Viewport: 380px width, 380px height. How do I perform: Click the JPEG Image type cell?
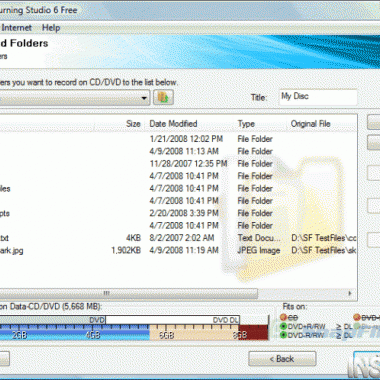(259, 250)
